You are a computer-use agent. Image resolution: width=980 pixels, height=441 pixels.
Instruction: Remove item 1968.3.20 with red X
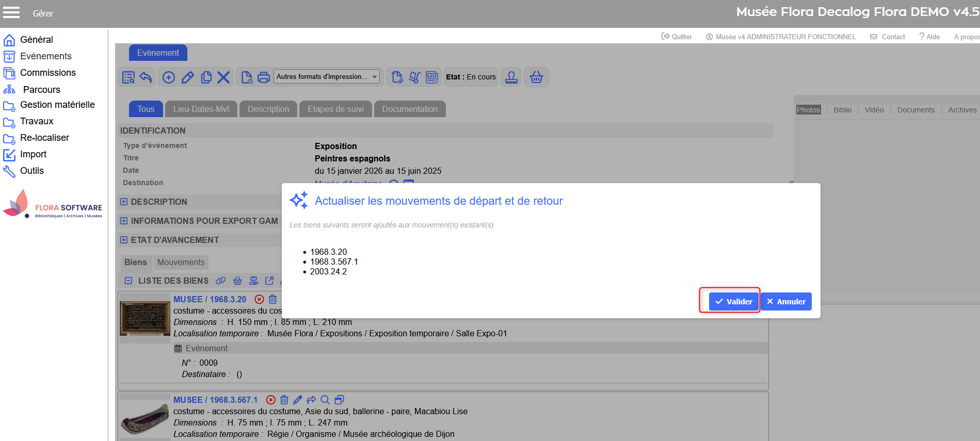coord(260,299)
